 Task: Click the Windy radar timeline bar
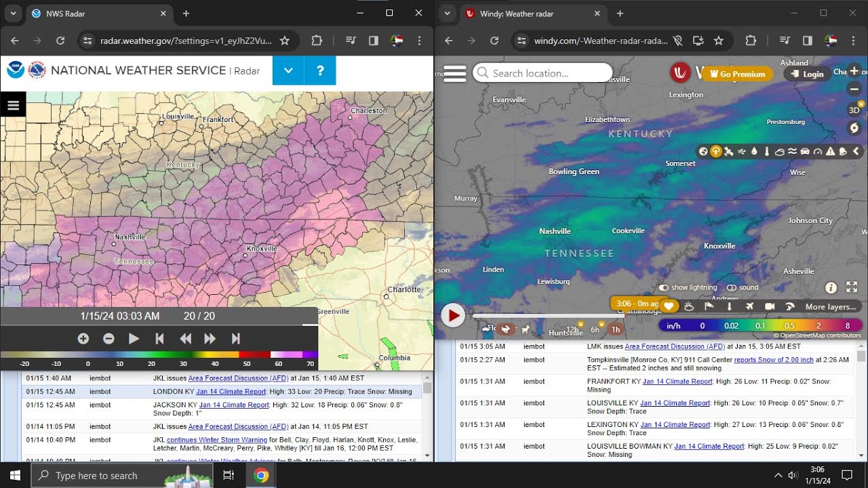pos(548,316)
